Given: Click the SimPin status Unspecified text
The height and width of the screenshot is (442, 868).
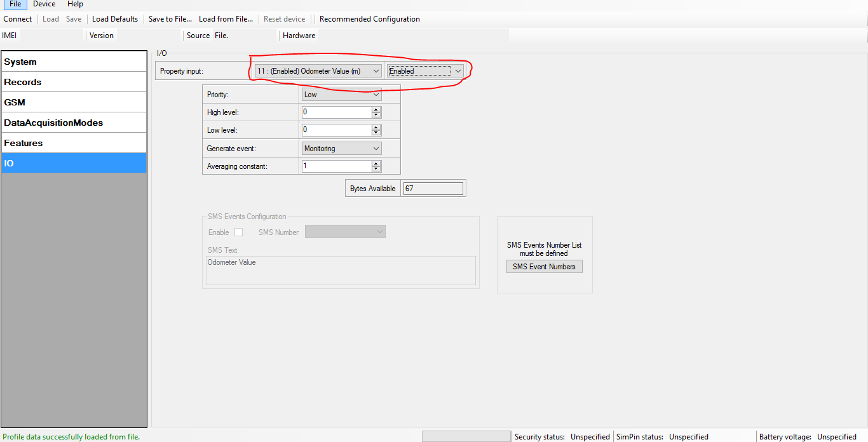Looking at the screenshot, I should [x=689, y=437].
